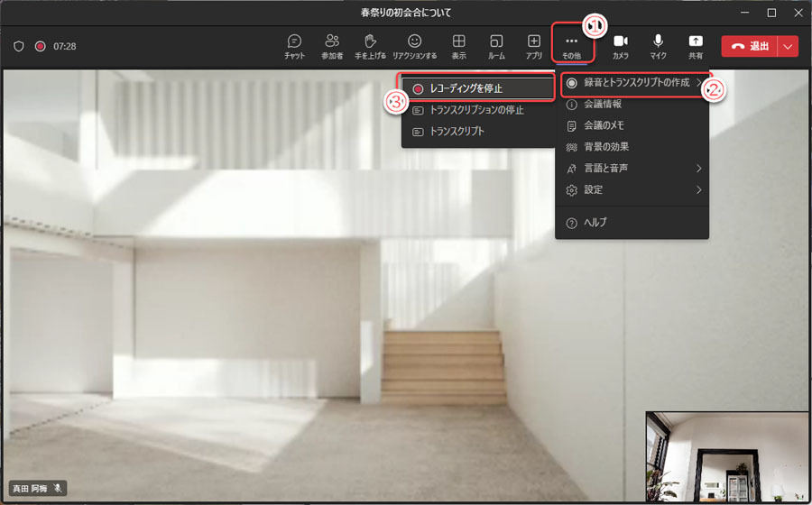Add an app with アプリ button

[534, 47]
